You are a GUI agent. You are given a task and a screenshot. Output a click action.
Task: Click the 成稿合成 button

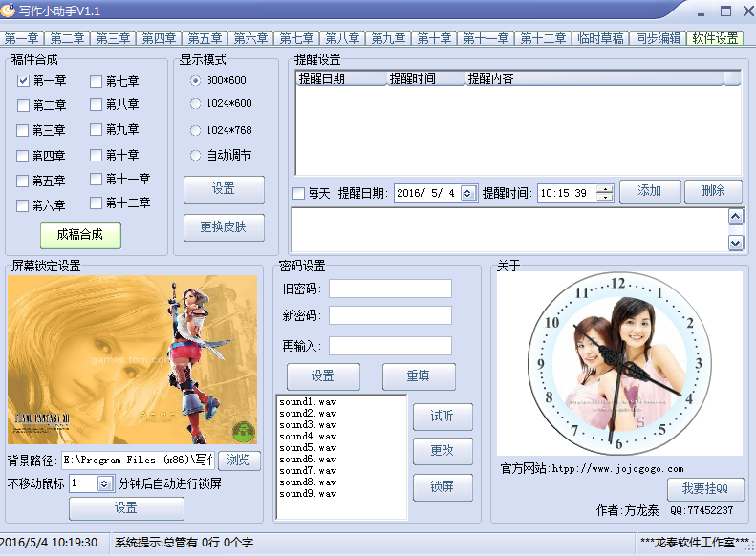tap(80, 235)
